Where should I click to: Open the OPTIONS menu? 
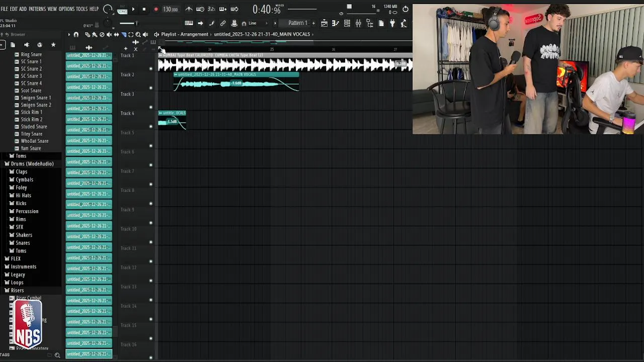[x=66, y=9]
